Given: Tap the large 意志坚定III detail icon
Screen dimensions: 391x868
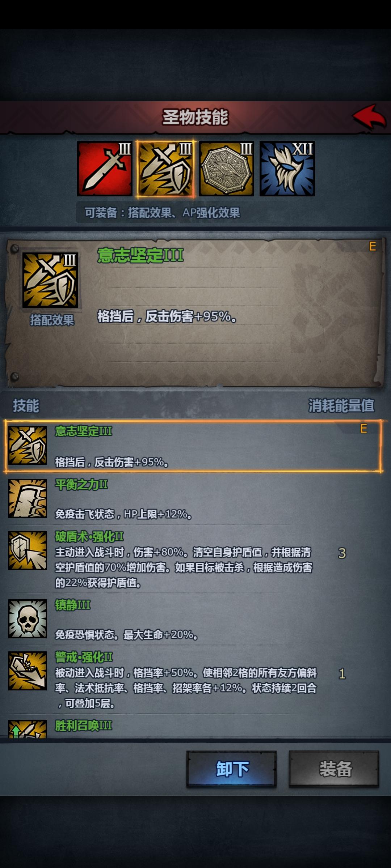Looking at the screenshot, I should tap(50, 280).
